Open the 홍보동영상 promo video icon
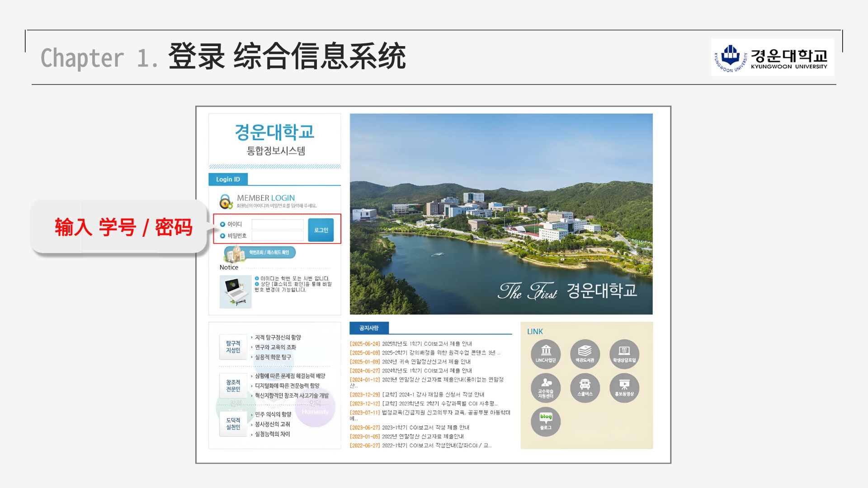Image resolution: width=868 pixels, height=488 pixels. [624, 388]
